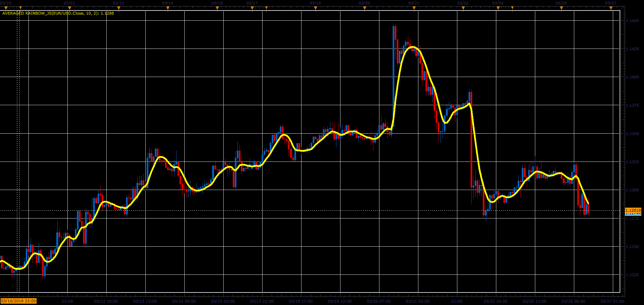Click the orange day marker under 03/19
The width and height of the screenshot is (644, 305).
315,8
